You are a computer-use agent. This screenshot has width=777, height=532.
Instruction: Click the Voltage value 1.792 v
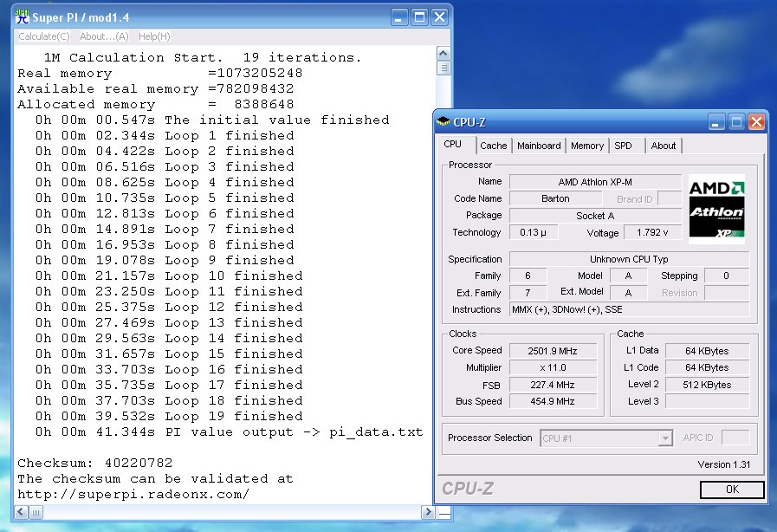coord(652,232)
